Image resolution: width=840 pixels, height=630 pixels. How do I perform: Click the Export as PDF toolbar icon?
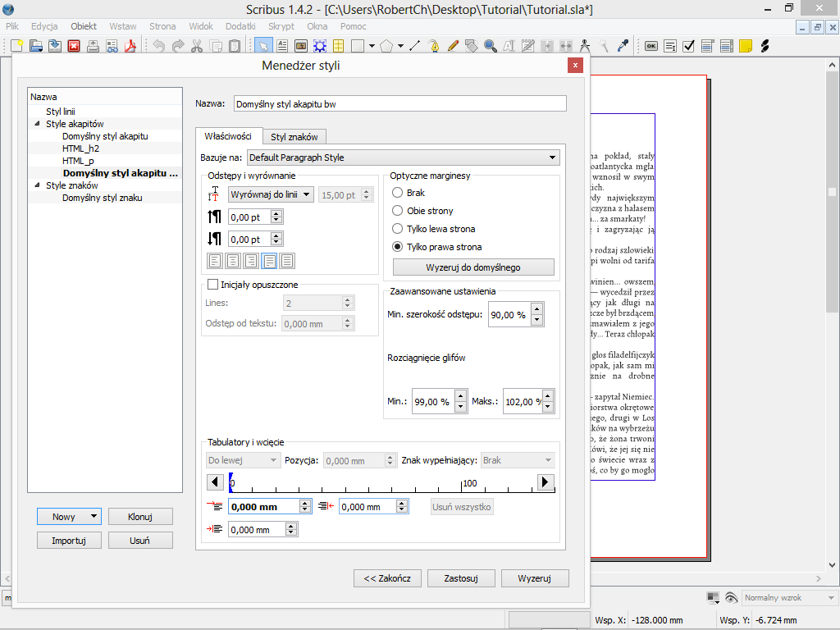[130, 46]
